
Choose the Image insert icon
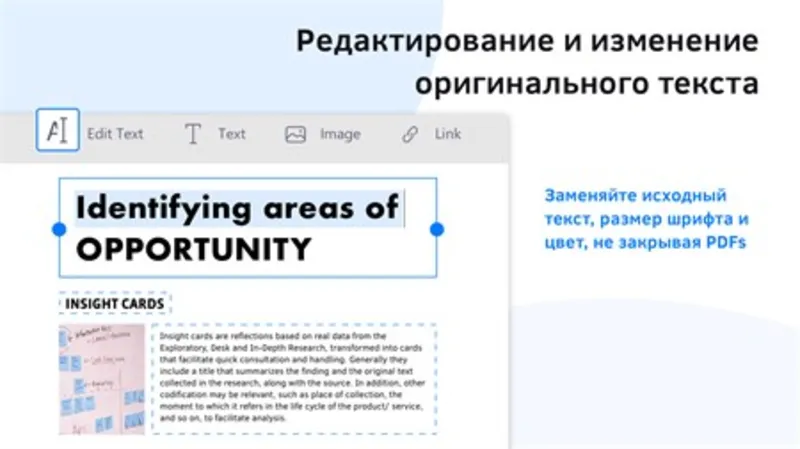point(295,134)
